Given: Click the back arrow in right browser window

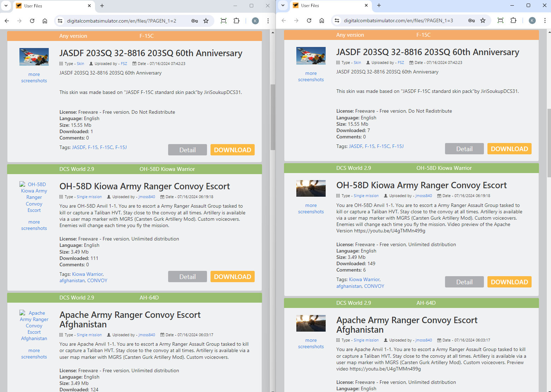Looking at the screenshot, I should coord(284,20).
